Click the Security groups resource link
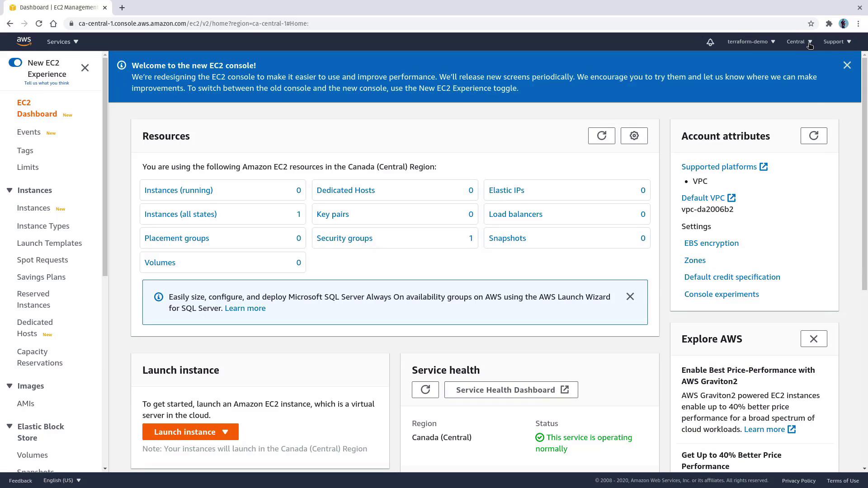The width and height of the screenshot is (868, 488). click(344, 238)
